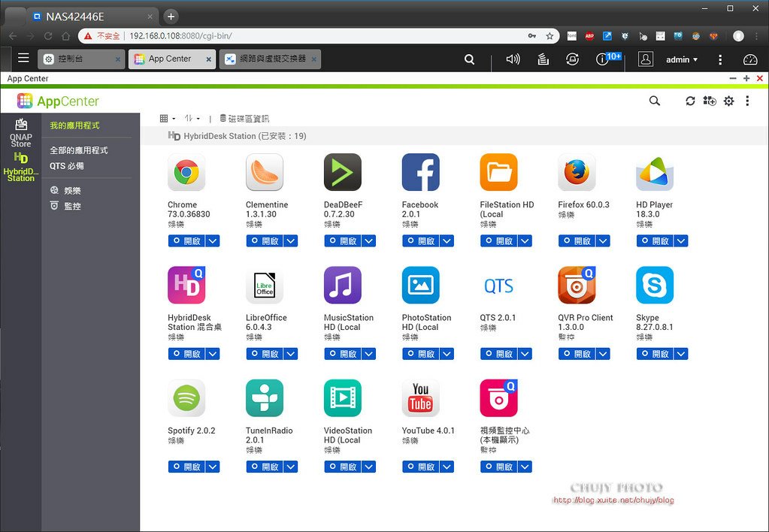This screenshot has width=769, height=532.
Task: Click the MusicStation HD app icon
Action: [x=342, y=285]
